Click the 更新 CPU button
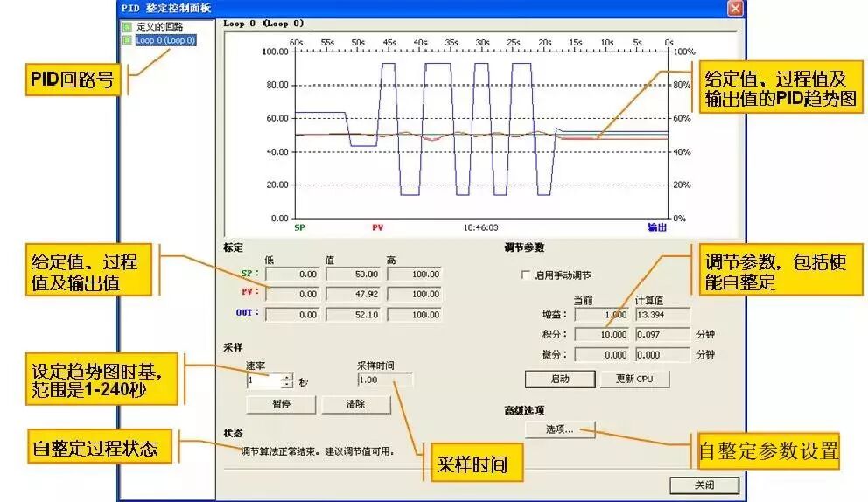Image resolution: width=868 pixels, height=502 pixels. pos(634,380)
